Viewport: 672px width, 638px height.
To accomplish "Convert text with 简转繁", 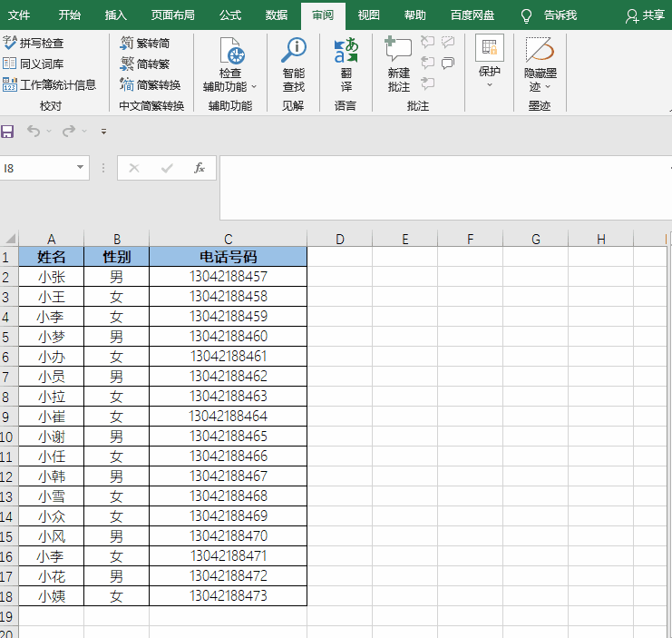I will click(x=145, y=64).
